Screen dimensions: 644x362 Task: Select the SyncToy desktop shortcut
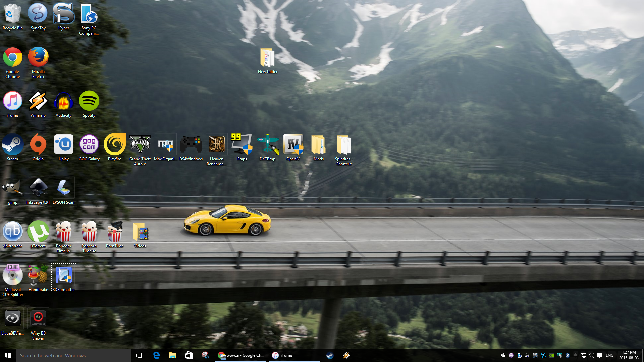(38, 17)
